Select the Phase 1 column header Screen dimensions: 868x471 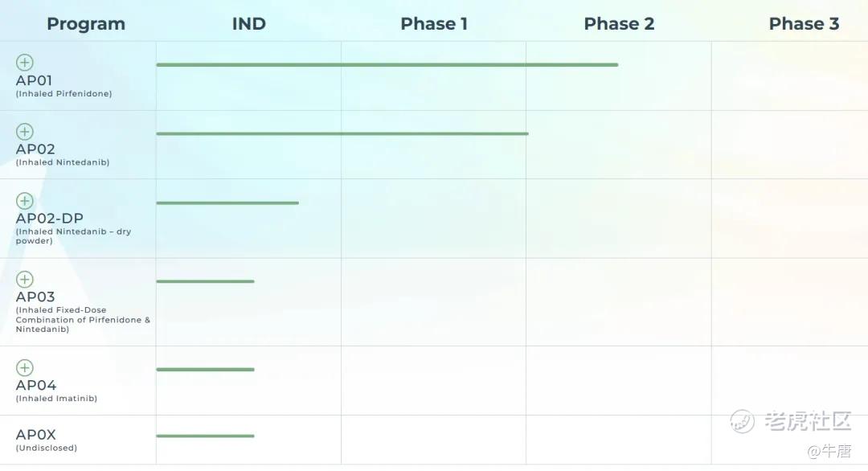(434, 24)
